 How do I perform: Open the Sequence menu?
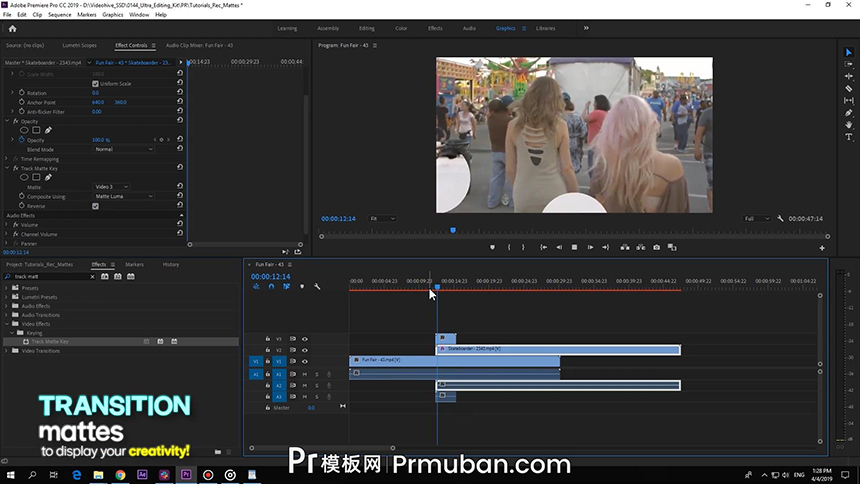[59, 15]
